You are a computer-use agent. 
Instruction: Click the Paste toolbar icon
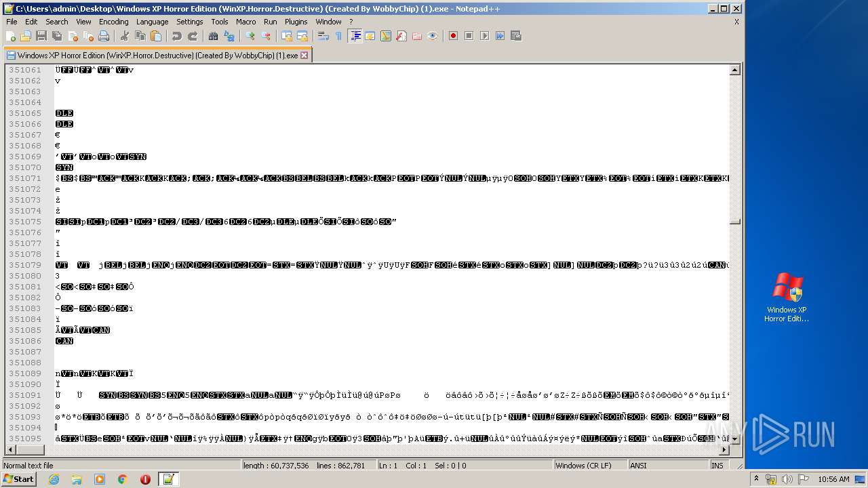click(x=156, y=36)
